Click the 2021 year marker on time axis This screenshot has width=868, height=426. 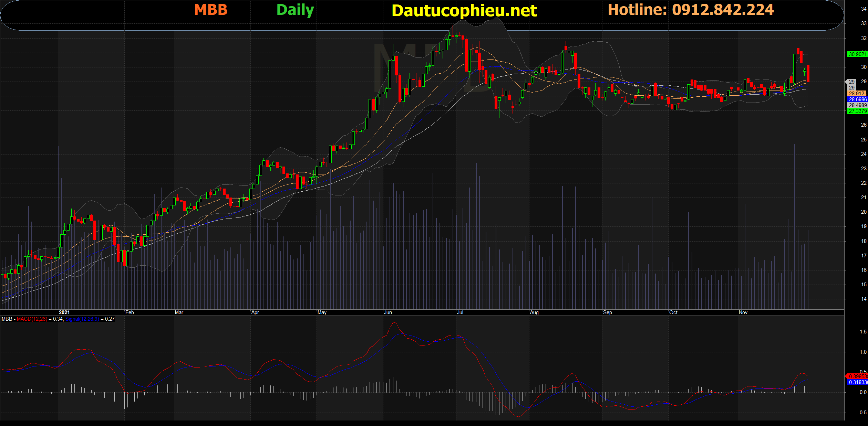64,312
